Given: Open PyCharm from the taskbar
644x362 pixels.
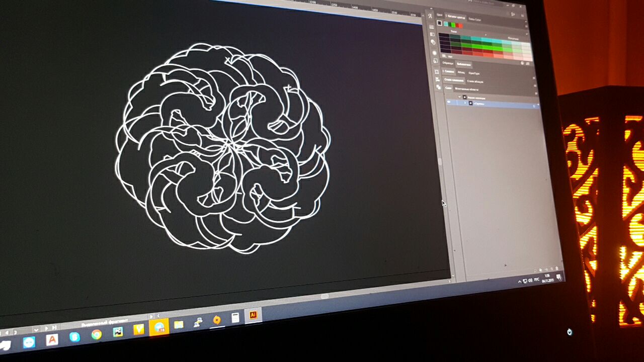Looking at the screenshot, I should click(118, 332).
